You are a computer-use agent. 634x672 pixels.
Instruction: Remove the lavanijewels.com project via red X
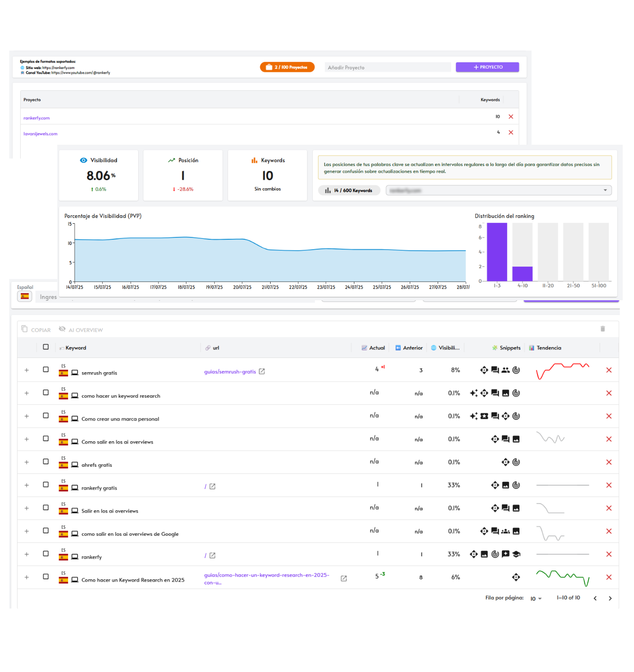(x=511, y=132)
